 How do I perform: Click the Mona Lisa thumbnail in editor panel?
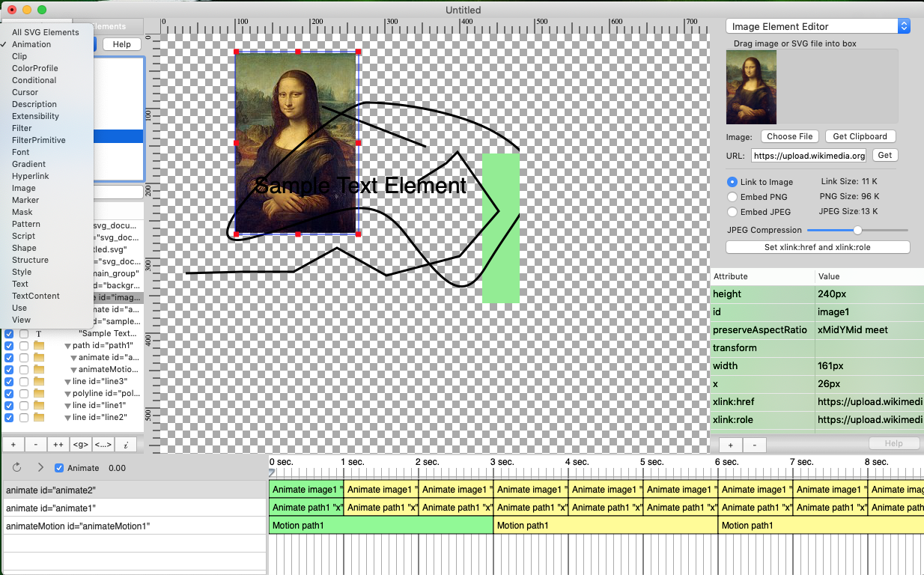[751, 87]
